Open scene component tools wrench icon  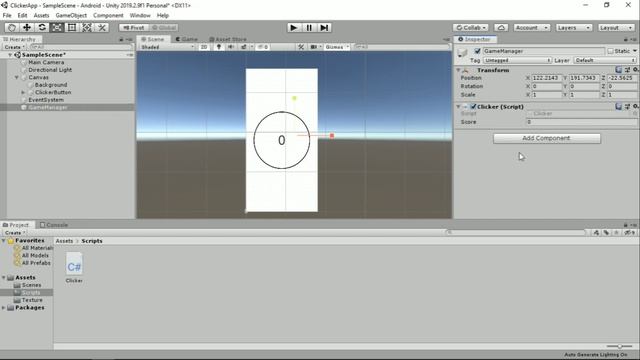[x=301, y=47]
